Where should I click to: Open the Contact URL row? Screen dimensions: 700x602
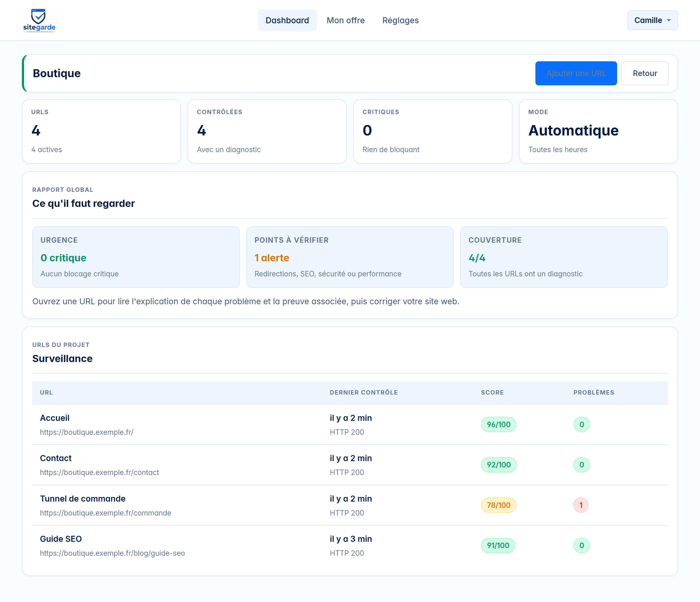coord(350,465)
